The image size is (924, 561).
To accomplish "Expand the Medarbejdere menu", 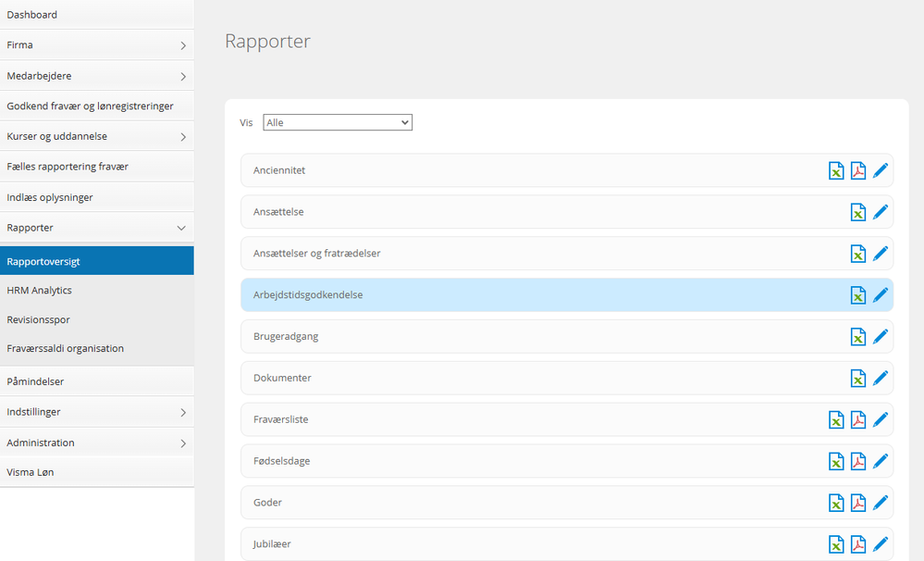I will [x=97, y=75].
